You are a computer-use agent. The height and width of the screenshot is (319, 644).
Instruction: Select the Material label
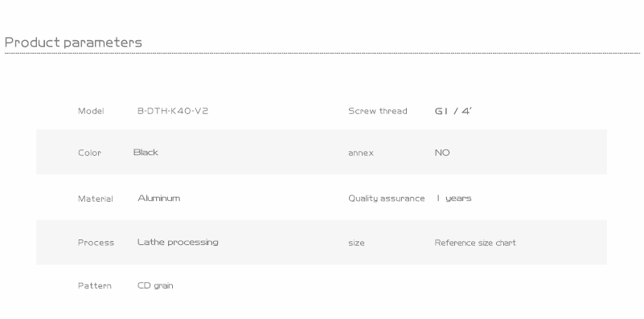[x=96, y=198]
